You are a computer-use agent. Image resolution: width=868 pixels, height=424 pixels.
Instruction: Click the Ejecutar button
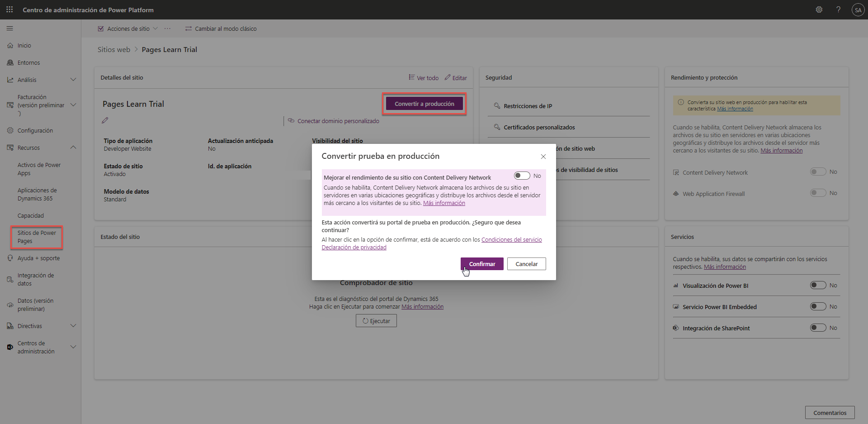coord(376,321)
